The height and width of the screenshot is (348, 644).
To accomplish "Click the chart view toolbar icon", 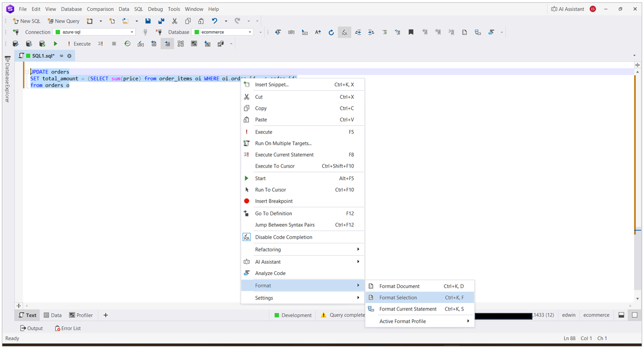I will [194, 44].
